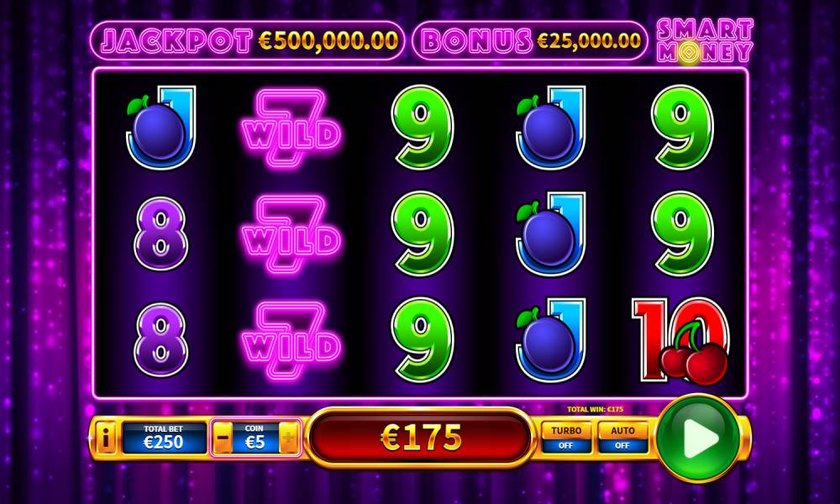This screenshot has width=840, height=504.
Task: Click the bottom plum J in fourth reel
Action: tap(551, 340)
